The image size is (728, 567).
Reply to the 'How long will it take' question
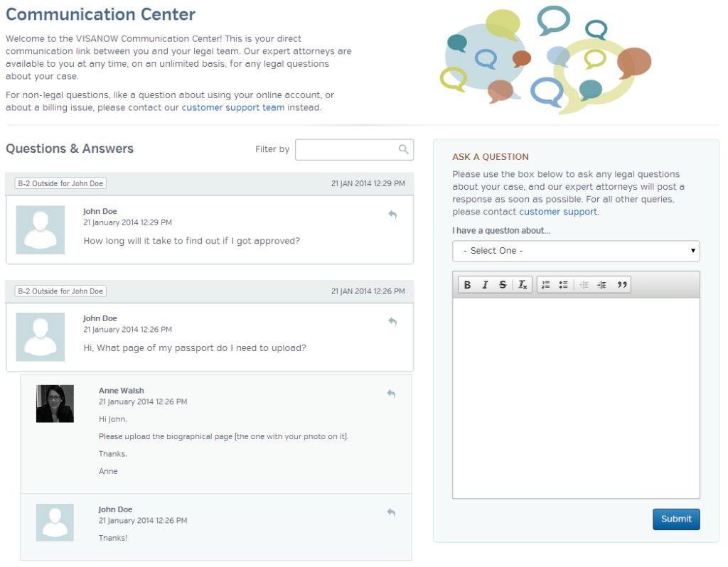coord(392,215)
